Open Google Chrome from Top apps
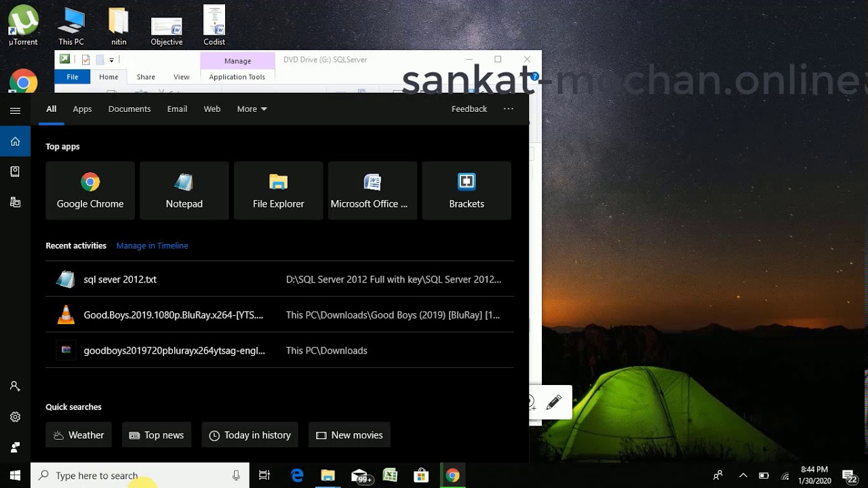The height and width of the screenshot is (488, 868). tap(90, 190)
